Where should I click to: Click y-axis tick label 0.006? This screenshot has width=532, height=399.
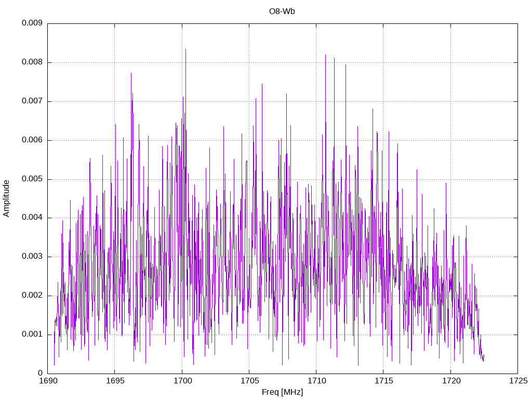tap(32, 140)
